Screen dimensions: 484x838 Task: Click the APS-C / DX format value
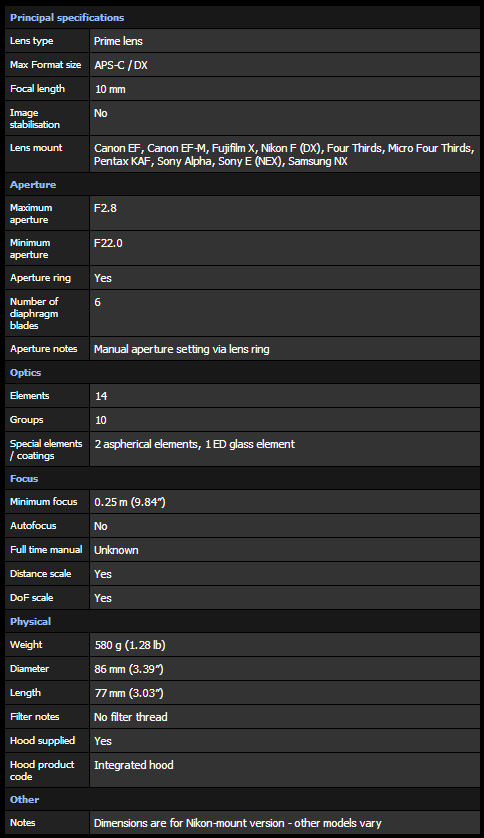tap(121, 65)
